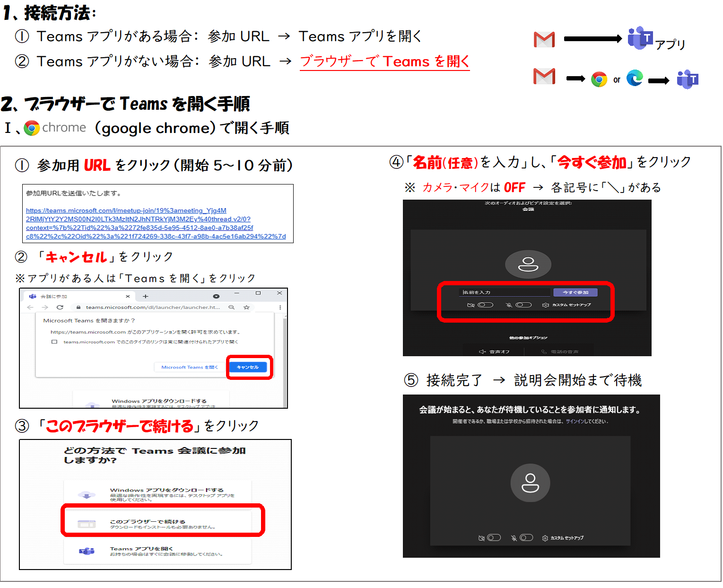Image resolution: width=723 pixels, height=588 pixels.
Task: Type in the 名前を入力 name field
Action: (504, 292)
